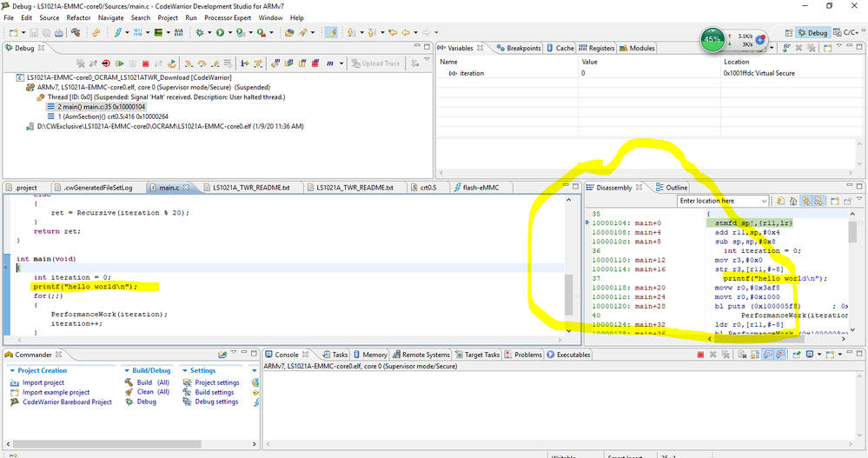Click the green bug Debug launch icon

[199, 33]
